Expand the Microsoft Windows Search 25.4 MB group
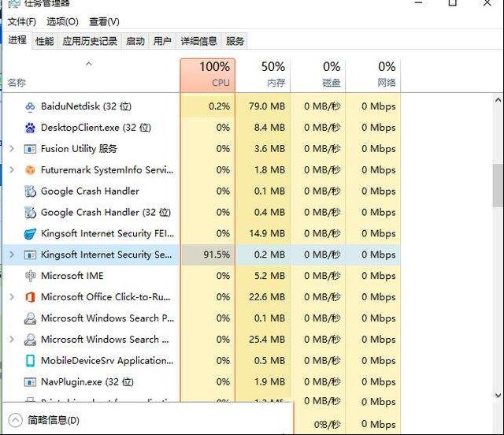 (x=12, y=339)
